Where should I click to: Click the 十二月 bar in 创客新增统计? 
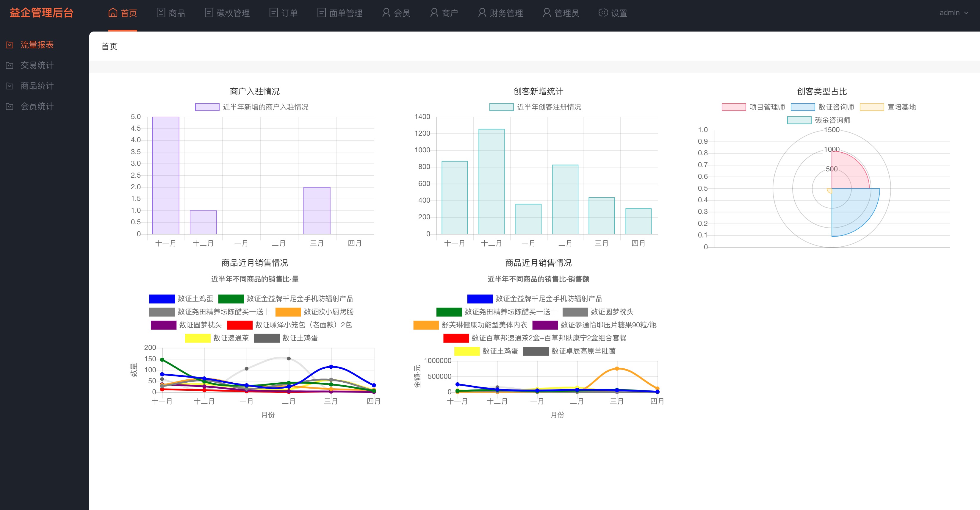click(x=491, y=182)
